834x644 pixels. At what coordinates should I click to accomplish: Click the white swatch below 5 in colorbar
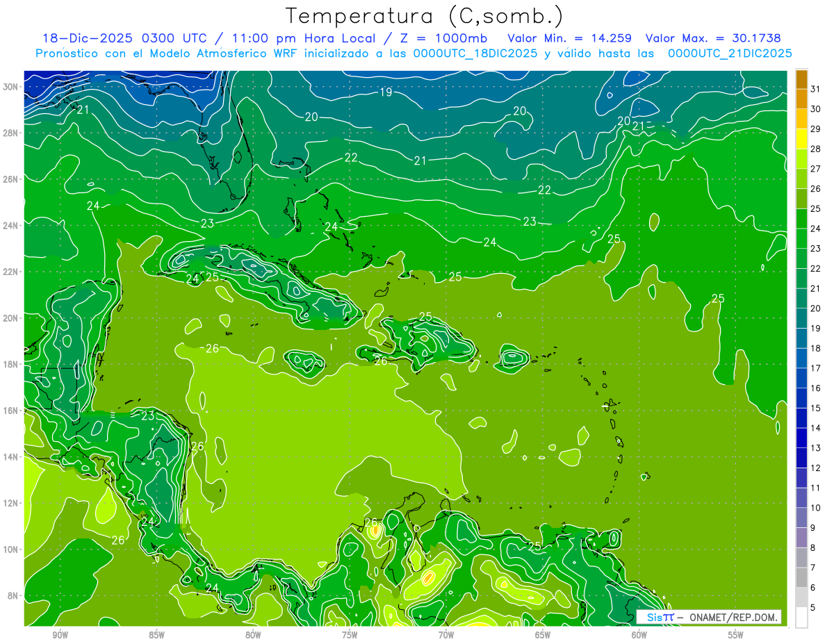801,618
